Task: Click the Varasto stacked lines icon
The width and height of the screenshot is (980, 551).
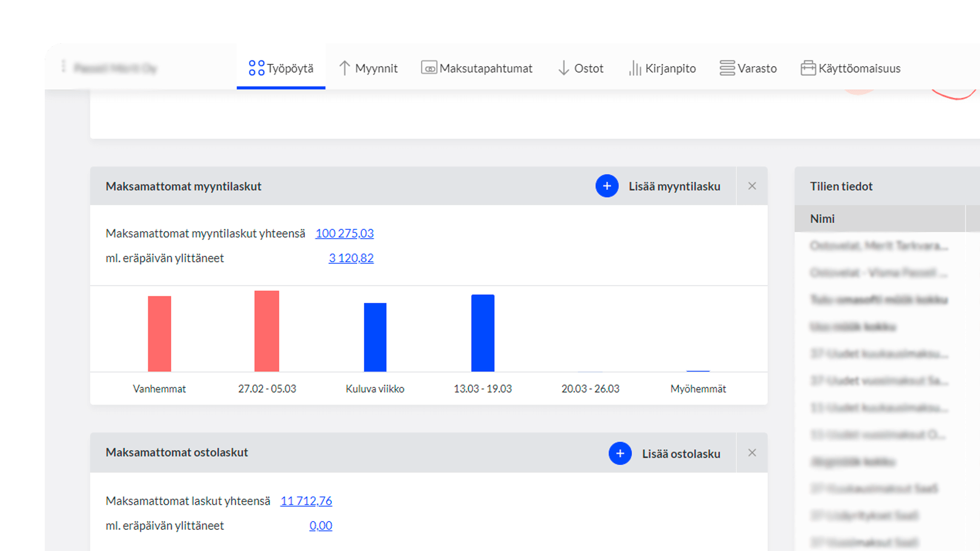Action: point(727,68)
